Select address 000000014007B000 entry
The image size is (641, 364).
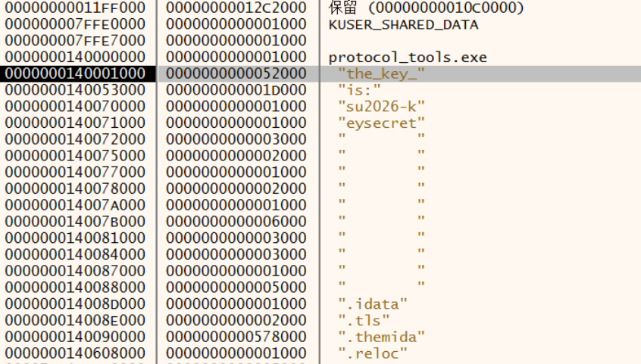75,222
